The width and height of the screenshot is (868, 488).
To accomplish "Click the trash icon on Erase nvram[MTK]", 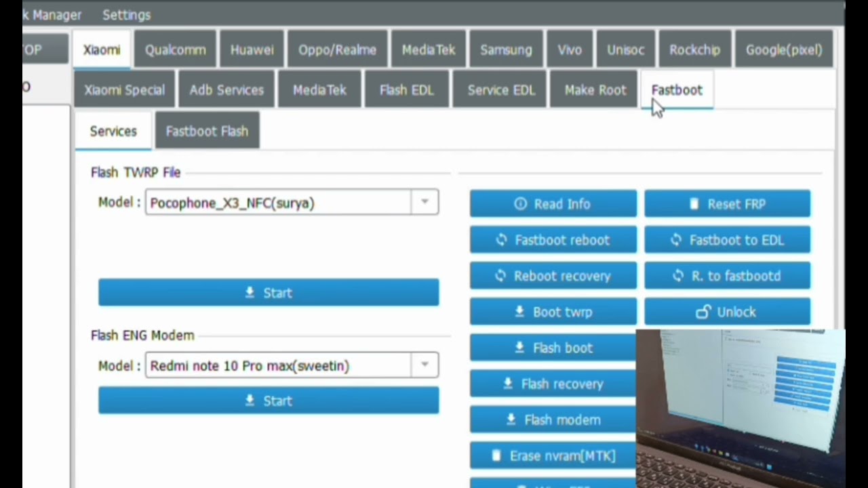I will pyautogui.click(x=496, y=455).
